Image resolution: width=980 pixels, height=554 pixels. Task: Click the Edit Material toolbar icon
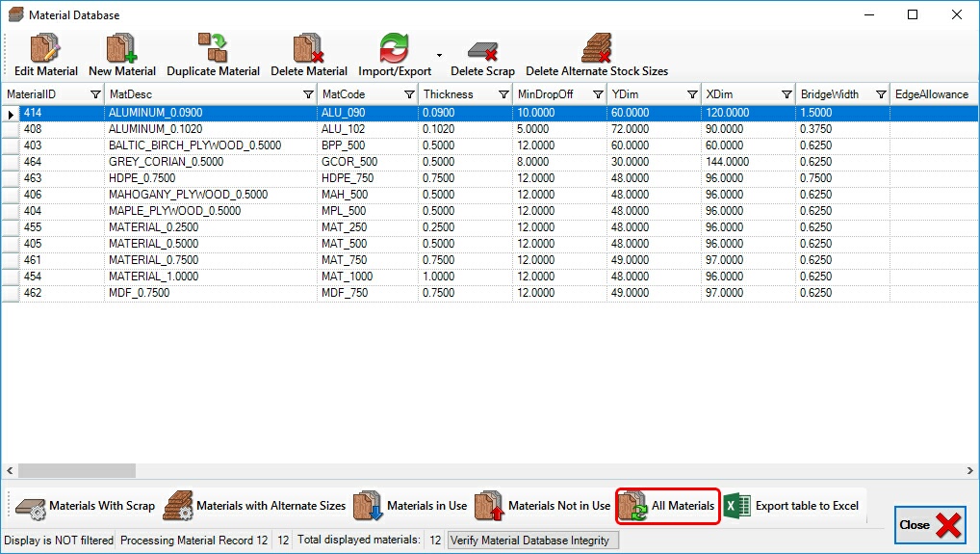pos(45,48)
